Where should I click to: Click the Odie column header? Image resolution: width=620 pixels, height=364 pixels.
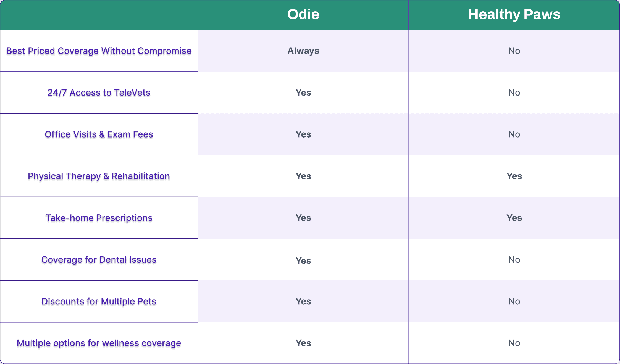pyautogui.click(x=303, y=14)
